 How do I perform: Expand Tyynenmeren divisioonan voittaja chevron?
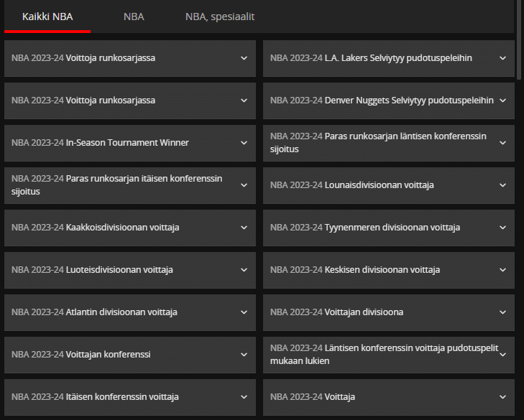click(x=502, y=228)
